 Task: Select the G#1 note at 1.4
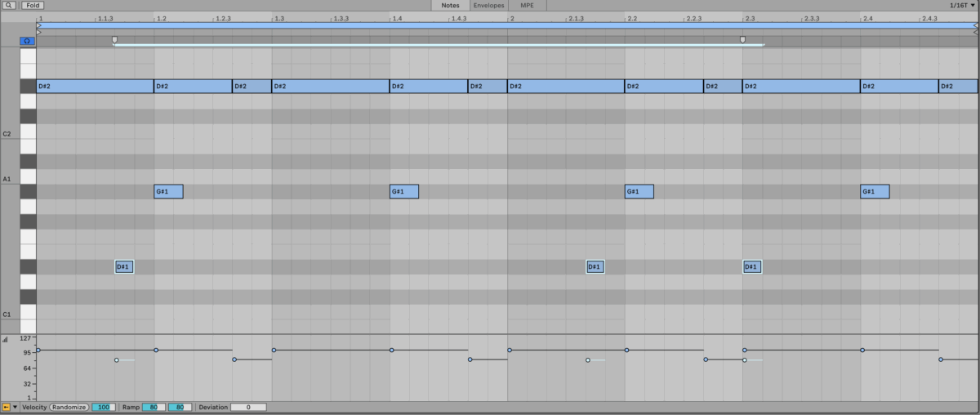pos(404,191)
